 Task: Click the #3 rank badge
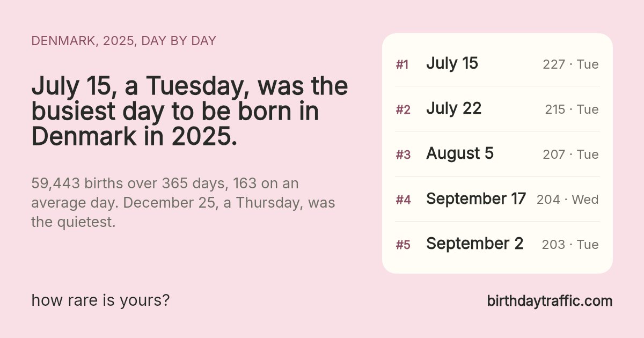pyautogui.click(x=403, y=155)
